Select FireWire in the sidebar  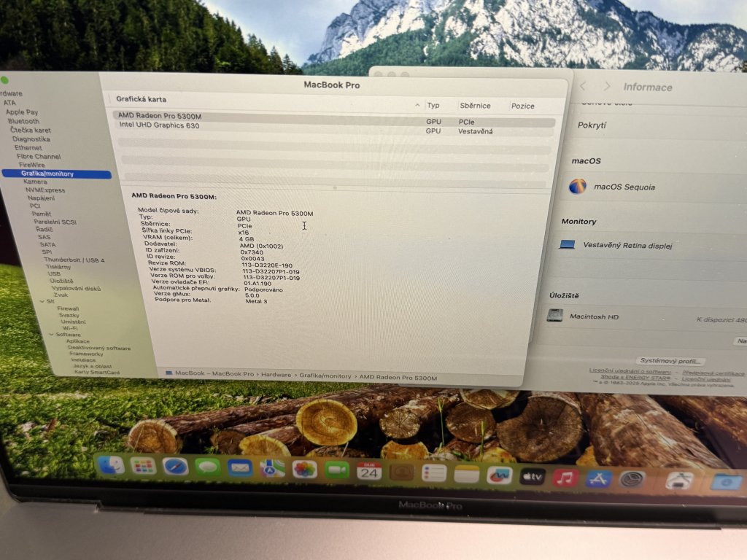point(32,165)
